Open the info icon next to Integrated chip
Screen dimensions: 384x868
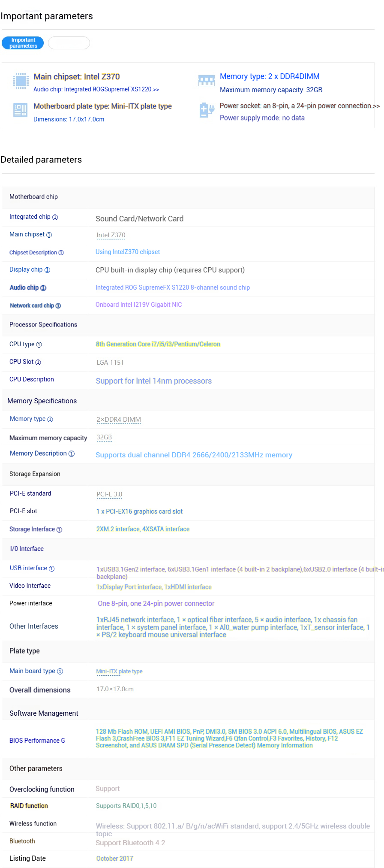pos(55,217)
